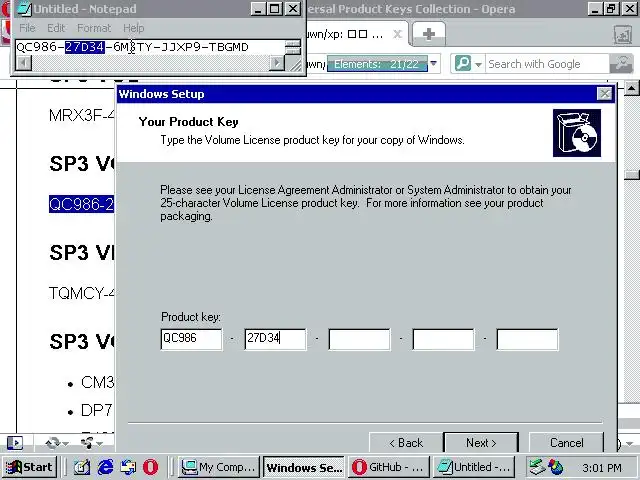Launch Internet Explorer from quick launch
Viewport: 640px width, 480px height.
(x=105, y=467)
